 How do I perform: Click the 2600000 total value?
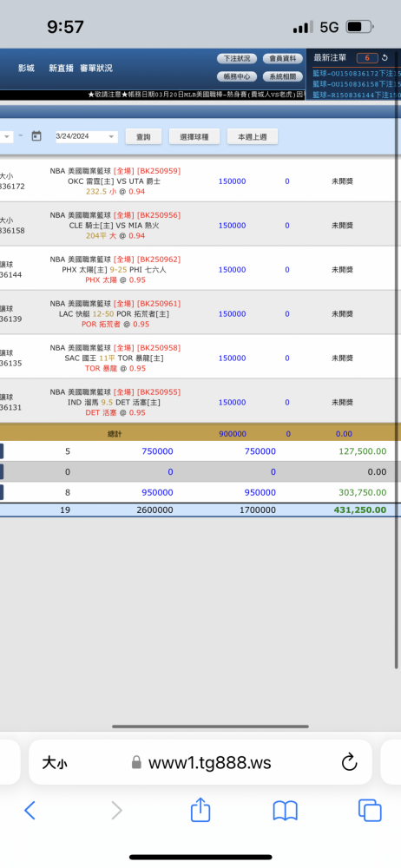tap(154, 510)
